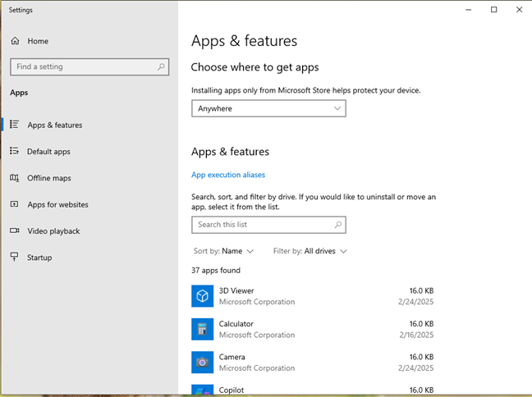Open Default apps page
The width and height of the screenshot is (532, 397).
[49, 152]
